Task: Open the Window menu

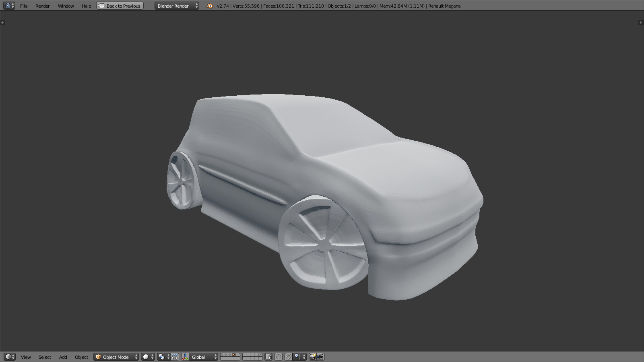Action: pos(66,6)
